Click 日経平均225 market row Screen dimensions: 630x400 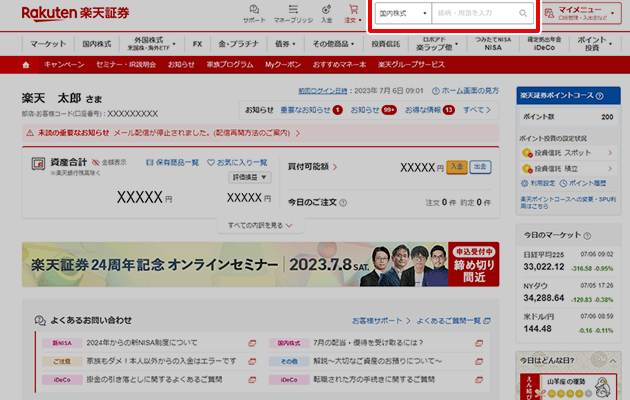[568, 261]
